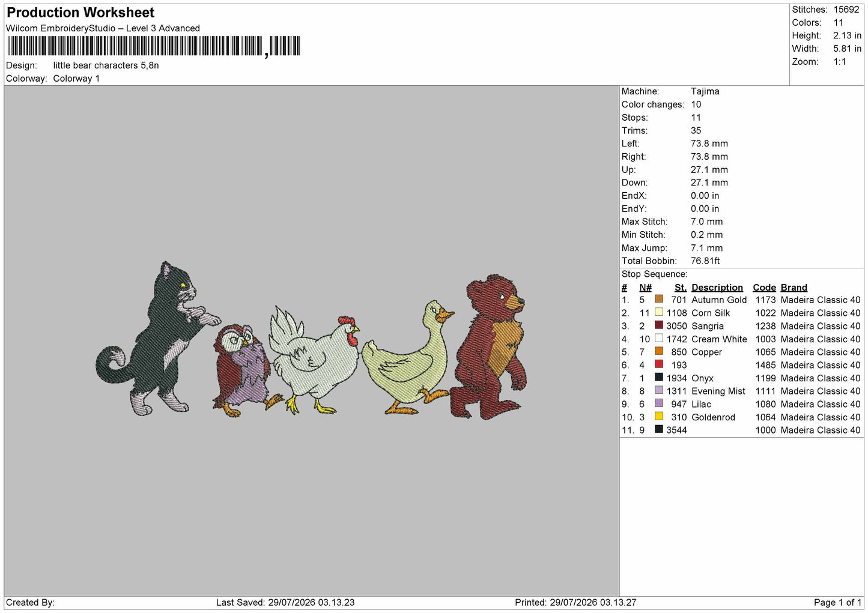Click the Stitches value 15692
Viewport: 868px width, 613px height.
[x=846, y=10]
